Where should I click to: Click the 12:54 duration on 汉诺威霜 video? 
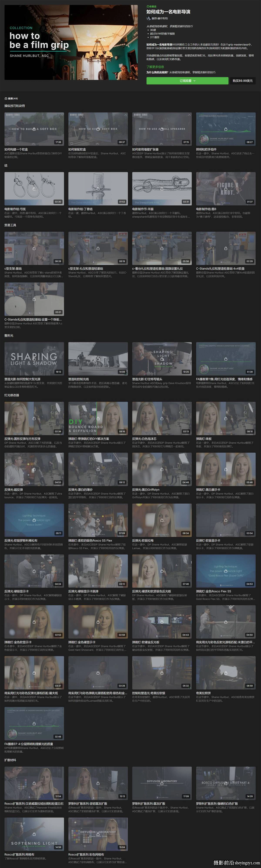(x=58, y=796)
